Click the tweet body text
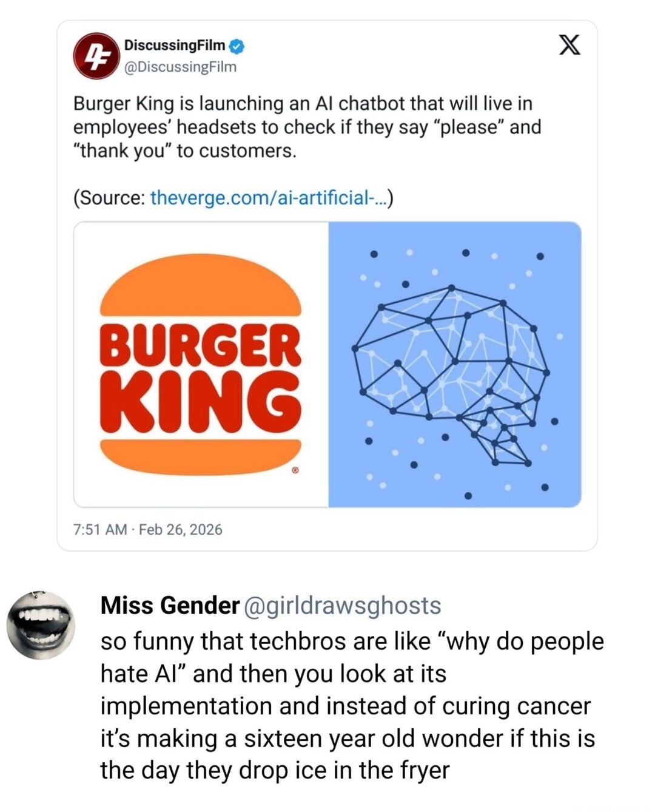The image size is (655, 812). pyautogui.click(x=303, y=126)
